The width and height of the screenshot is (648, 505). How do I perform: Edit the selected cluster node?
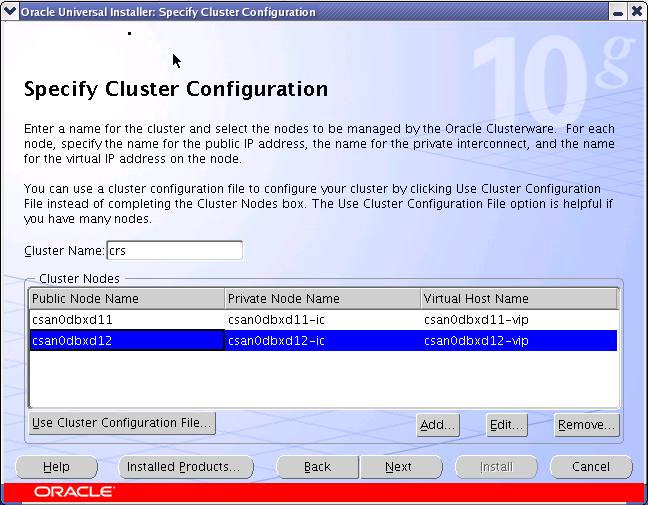coord(507,425)
